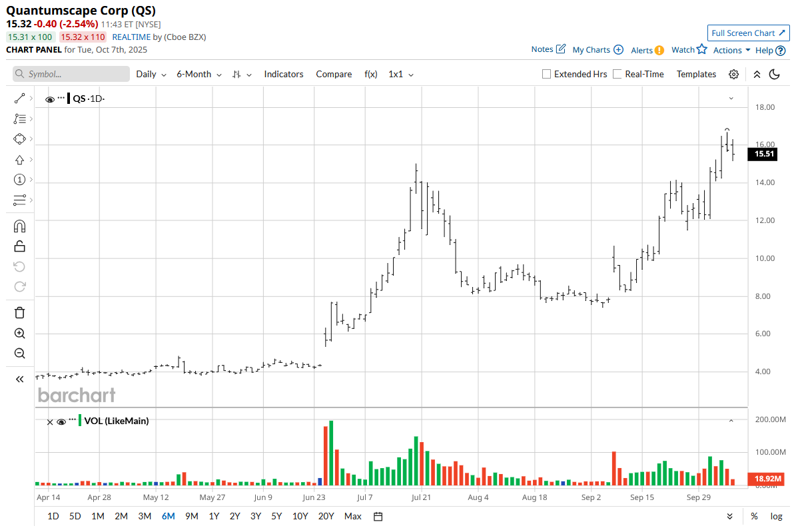Open the f(x) expressions menu
798x532 pixels.
click(371, 75)
